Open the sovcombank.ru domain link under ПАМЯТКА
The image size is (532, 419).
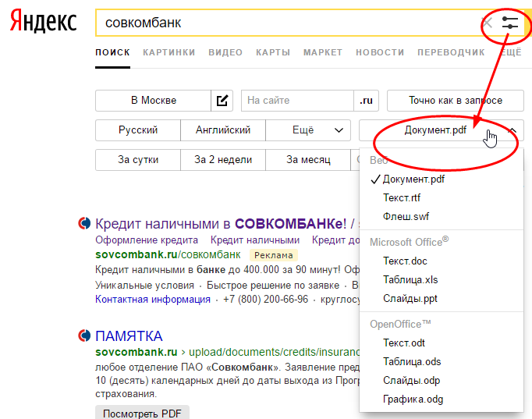click(136, 352)
